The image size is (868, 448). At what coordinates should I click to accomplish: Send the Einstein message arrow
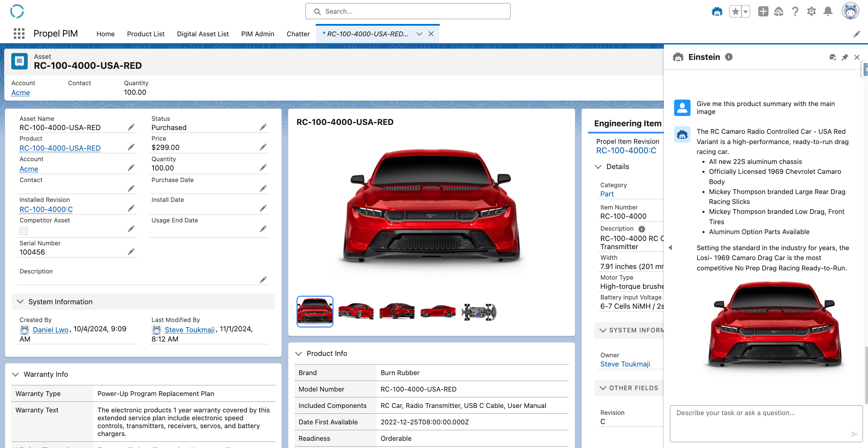(x=854, y=434)
